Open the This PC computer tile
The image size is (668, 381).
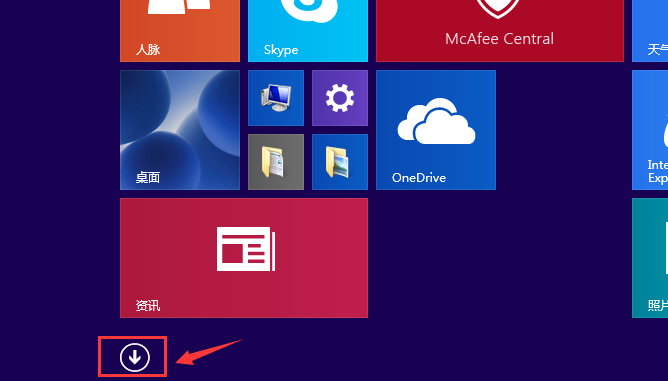276,98
